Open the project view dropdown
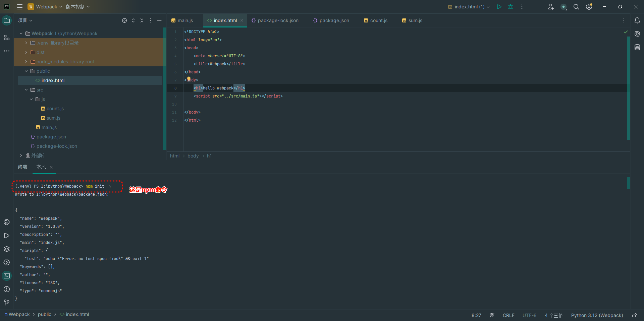Image resolution: width=644 pixels, height=321 pixels. tap(25, 20)
